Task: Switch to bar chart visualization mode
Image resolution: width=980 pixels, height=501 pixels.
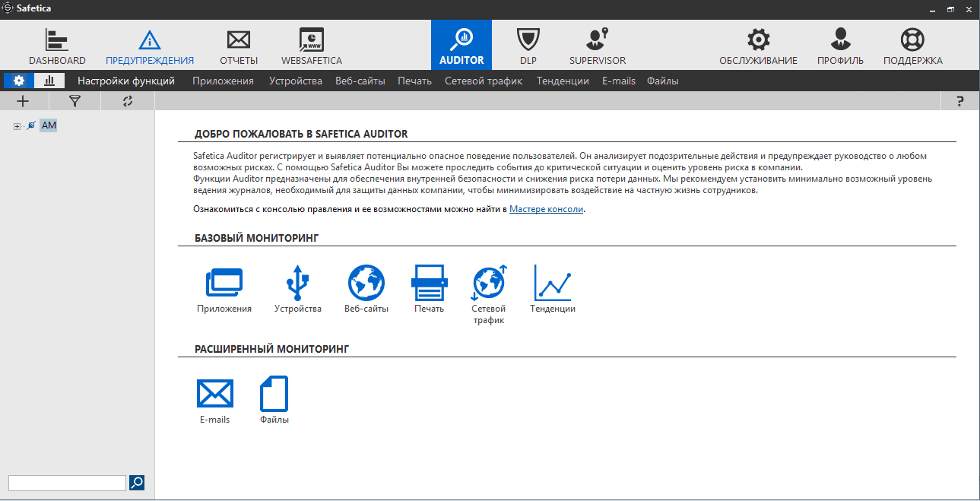Action: click(x=49, y=81)
